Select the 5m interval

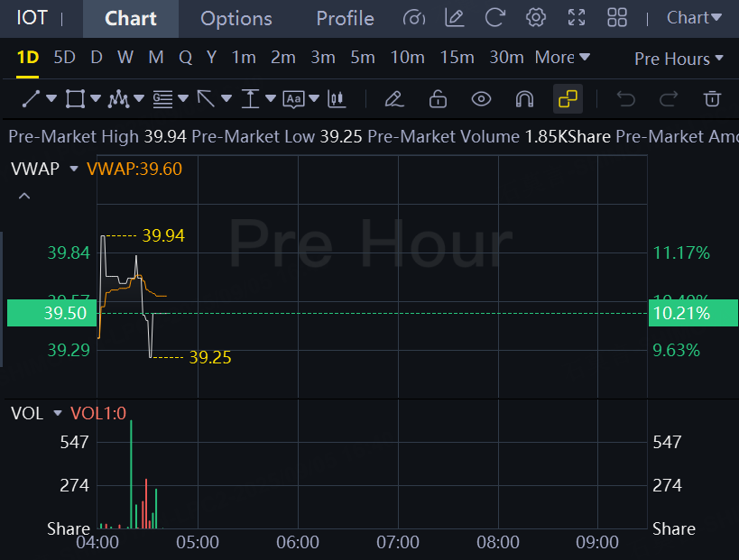tap(363, 58)
